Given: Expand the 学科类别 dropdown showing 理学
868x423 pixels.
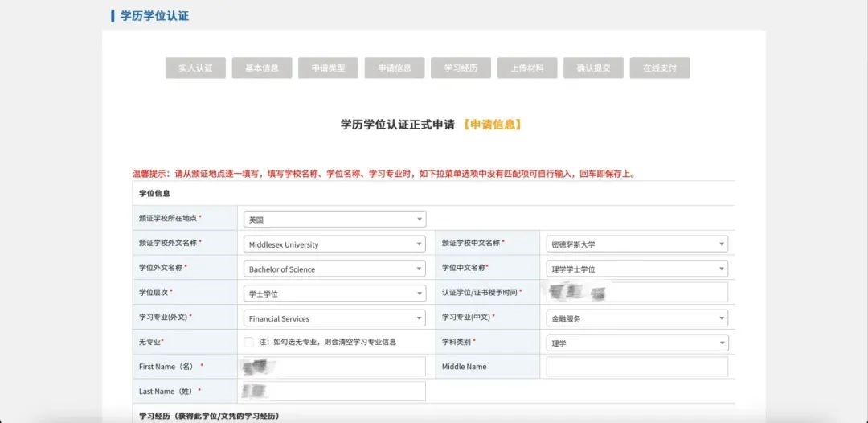Looking at the screenshot, I should click(x=637, y=343).
